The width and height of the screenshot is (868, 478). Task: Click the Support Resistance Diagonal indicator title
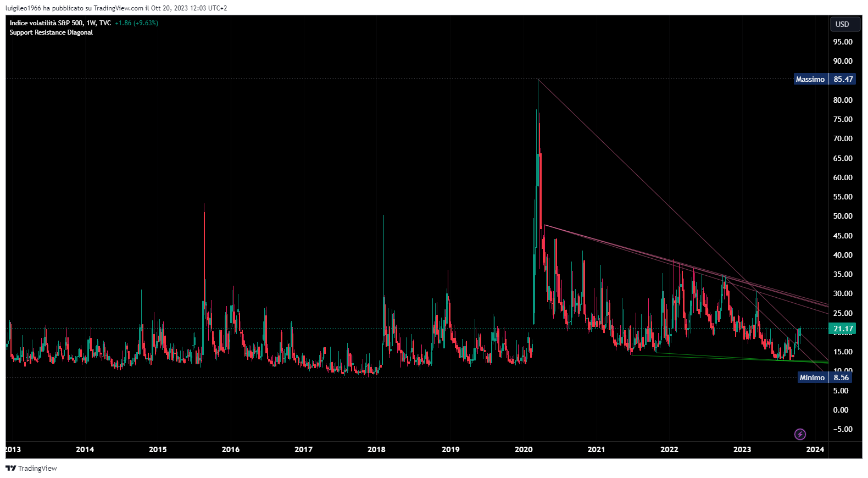point(51,32)
